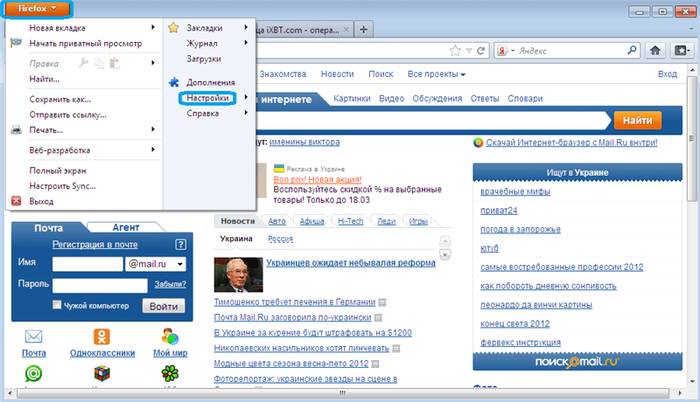Screen dimensions: 700x402
Task: Go to the home page icon
Action: click(655, 50)
